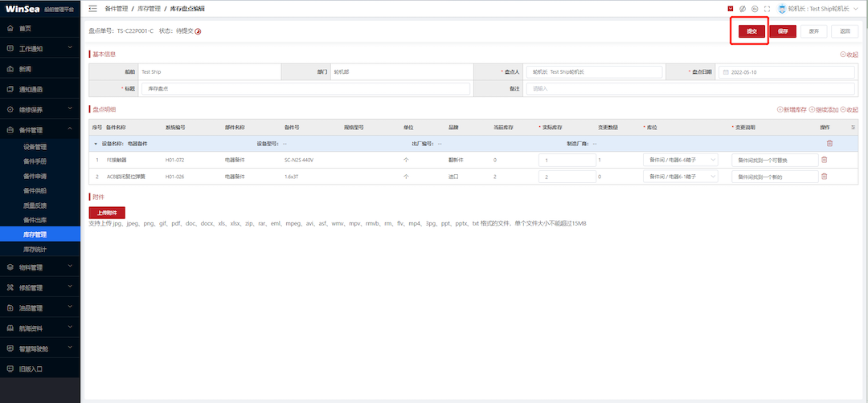Image resolution: width=868 pixels, height=403 pixels.
Task: Click 备件管理 in the breadcrumb
Action: pyautogui.click(x=117, y=8)
